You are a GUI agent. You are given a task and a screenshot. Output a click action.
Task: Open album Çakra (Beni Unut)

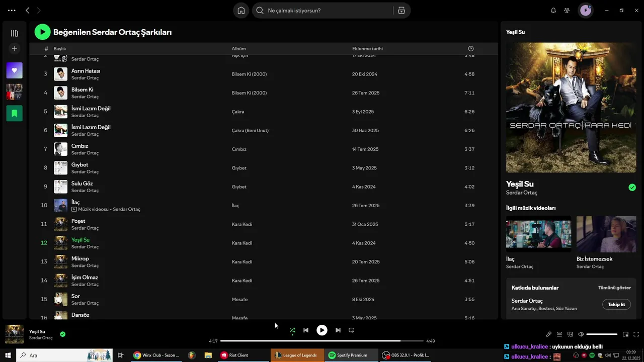click(x=250, y=130)
